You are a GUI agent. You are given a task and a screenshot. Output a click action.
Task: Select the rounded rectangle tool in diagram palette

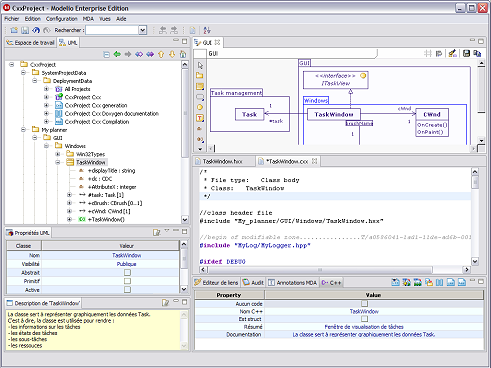click(x=200, y=97)
